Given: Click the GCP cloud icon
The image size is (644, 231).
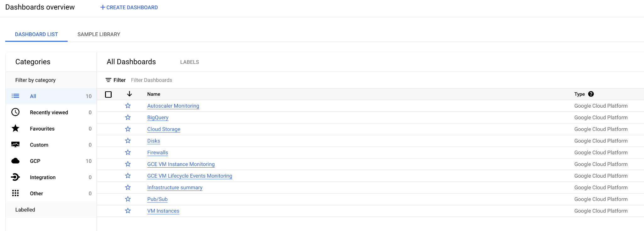Looking at the screenshot, I should [15, 161].
